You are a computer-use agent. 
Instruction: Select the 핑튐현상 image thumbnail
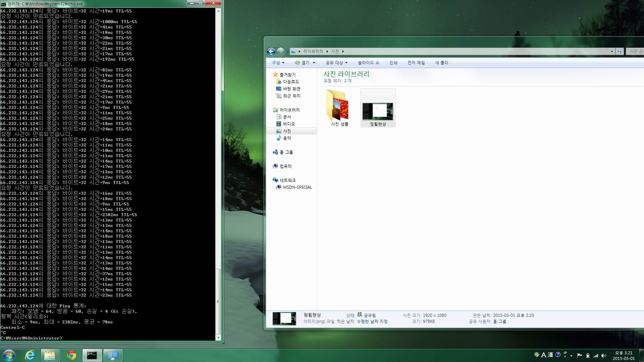[378, 108]
